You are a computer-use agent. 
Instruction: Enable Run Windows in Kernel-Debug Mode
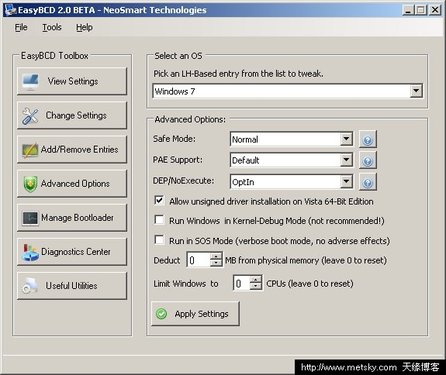coord(159,220)
